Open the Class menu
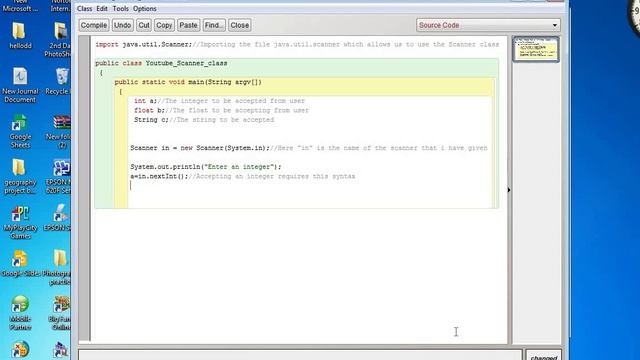 point(84,9)
